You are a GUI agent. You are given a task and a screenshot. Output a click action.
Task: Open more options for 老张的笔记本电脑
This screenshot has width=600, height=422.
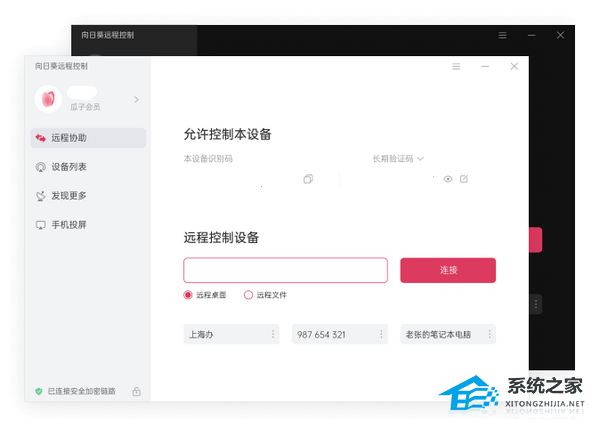point(489,334)
